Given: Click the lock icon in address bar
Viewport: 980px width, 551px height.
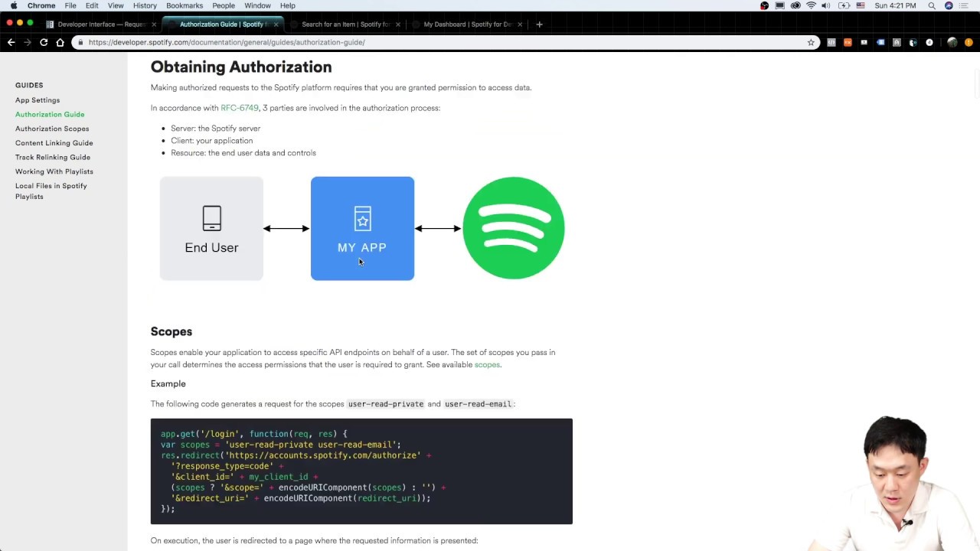Looking at the screenshot, I should tap(80, 42).
